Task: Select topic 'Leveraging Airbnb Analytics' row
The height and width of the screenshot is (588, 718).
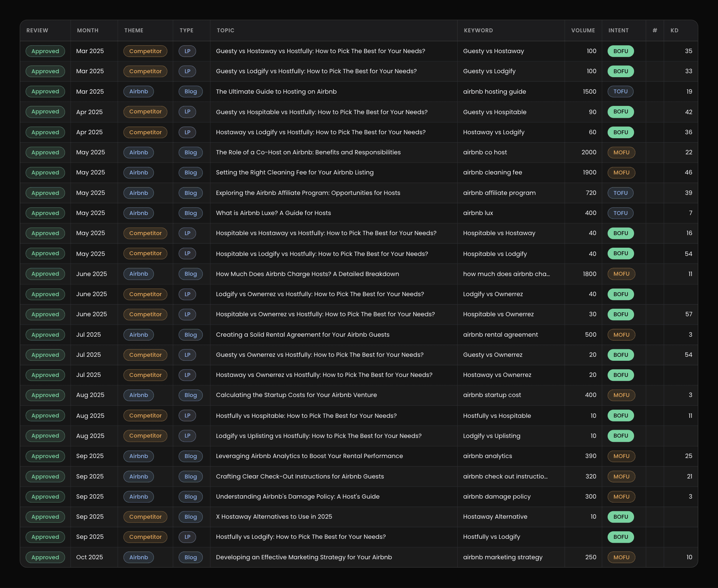Action: coord(309,456)
